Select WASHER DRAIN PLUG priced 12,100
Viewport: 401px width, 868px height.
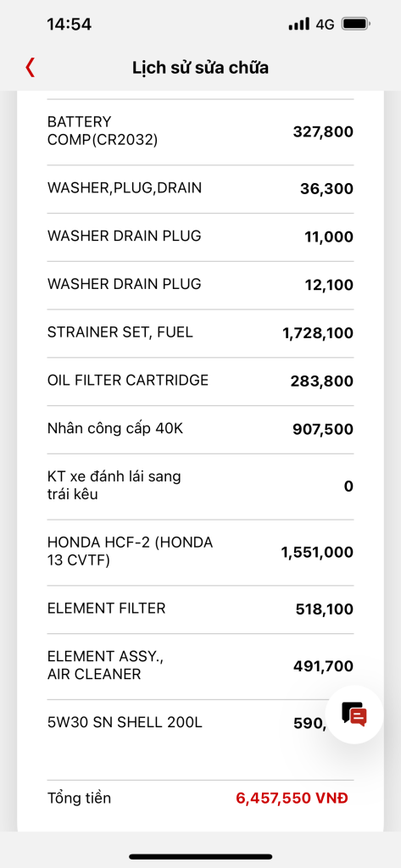[200, 285]
